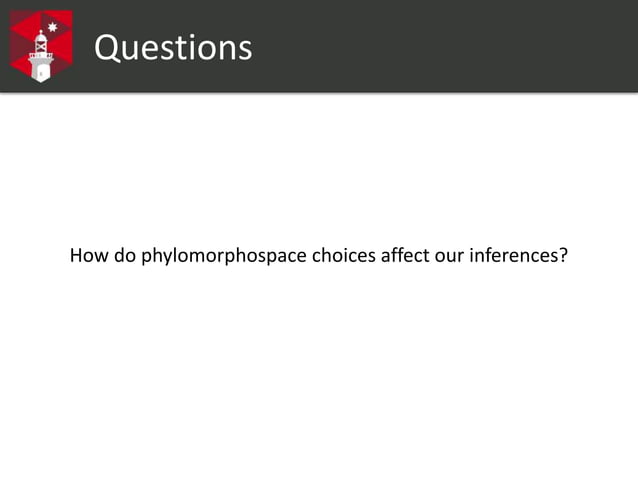Screen dimensions: 638x478
Task: Click the letter "s" ending the Questions title
Action: click(x=246, y=51)
